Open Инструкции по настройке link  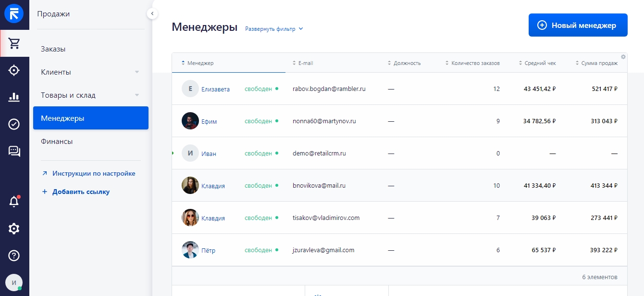[94, 173]
